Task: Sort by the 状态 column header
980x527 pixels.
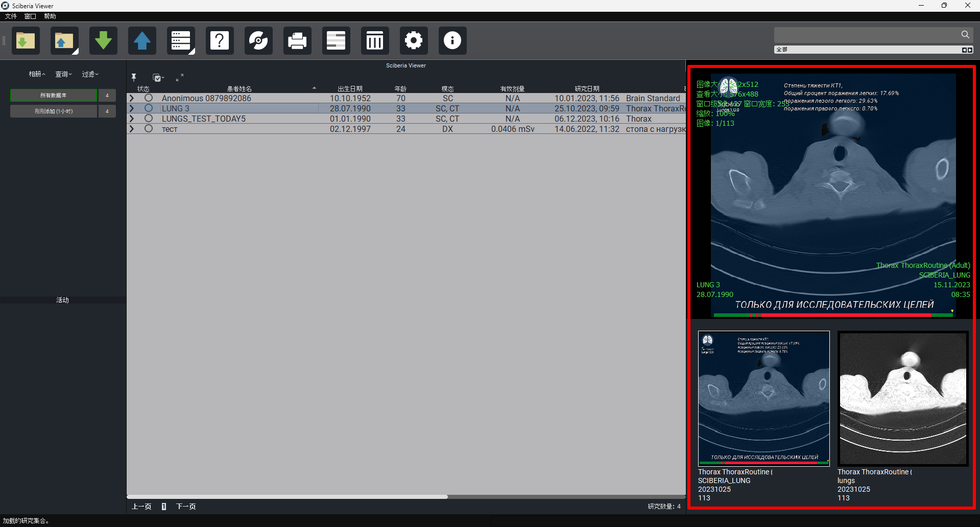Action: coord(144,89)
